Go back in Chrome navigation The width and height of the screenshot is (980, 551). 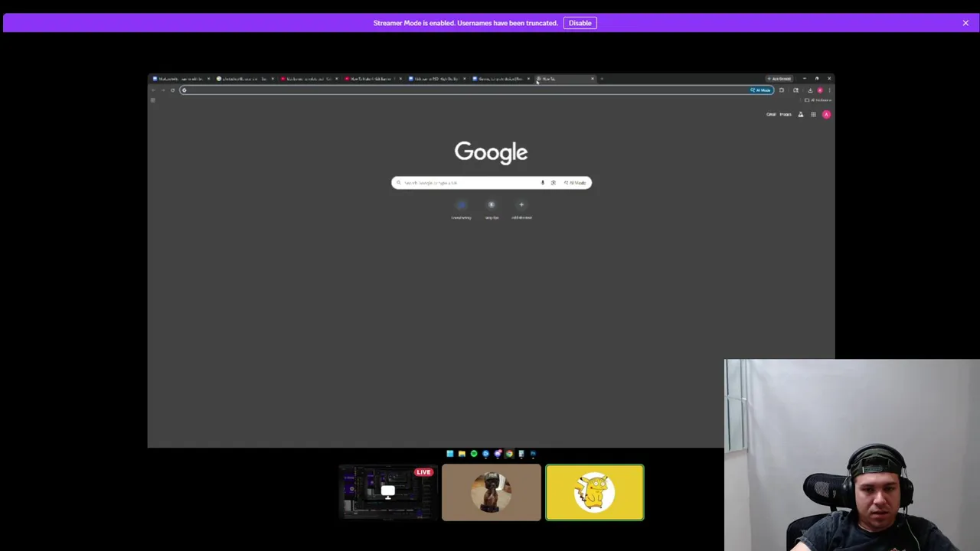tap(152, 90)
